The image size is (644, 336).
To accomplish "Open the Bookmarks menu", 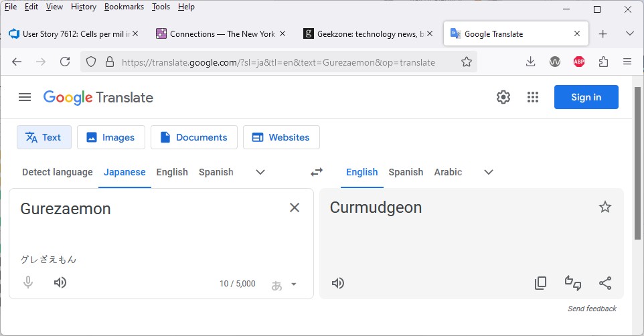I will (x=124, y=7).
